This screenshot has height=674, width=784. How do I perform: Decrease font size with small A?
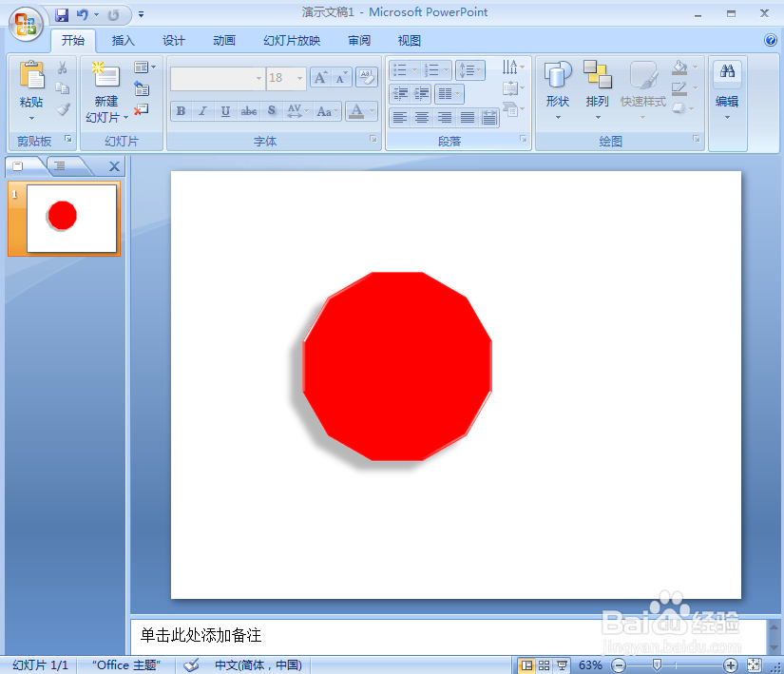click(341, 78)
